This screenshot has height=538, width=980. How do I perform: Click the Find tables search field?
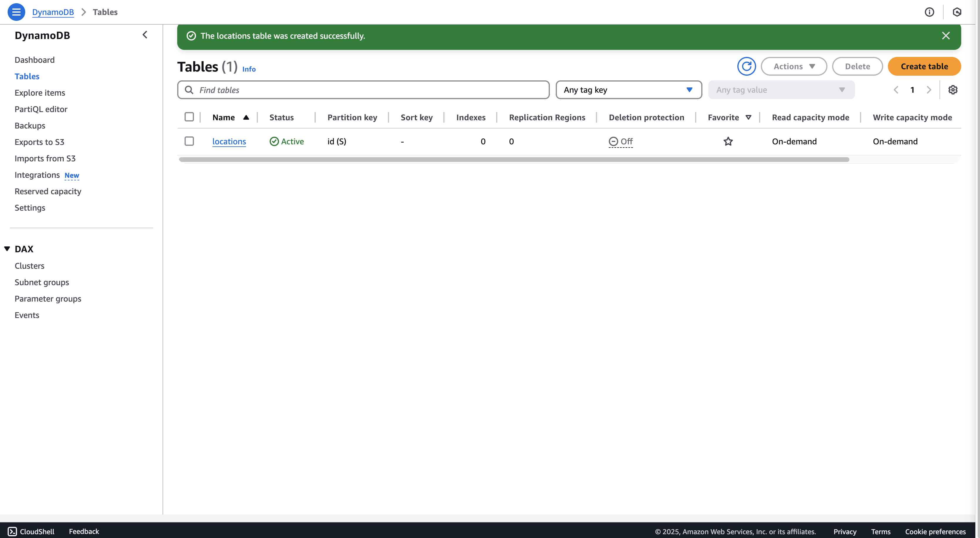(x=363, y=90)
